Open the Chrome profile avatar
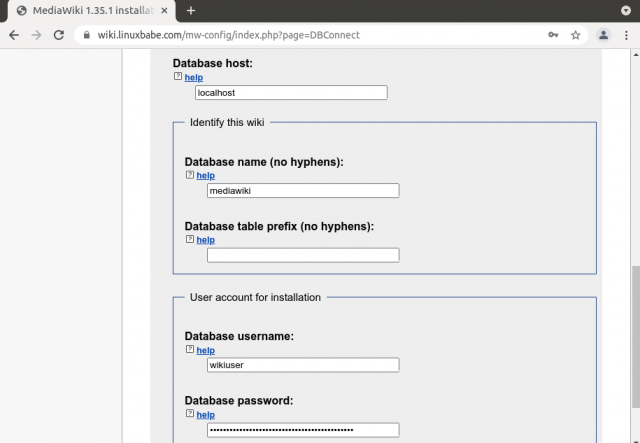 pyautogui.click(x=603, y=34)
